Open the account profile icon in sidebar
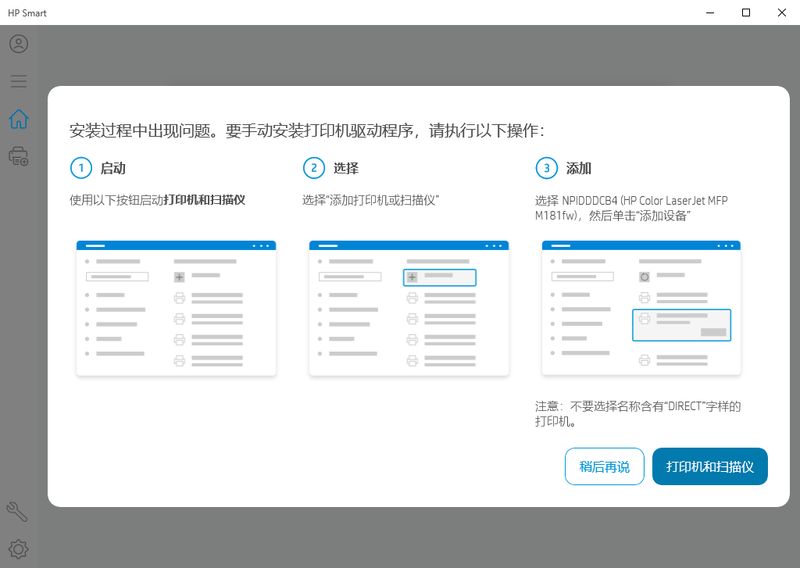The height and width of the screenshot is (568, 800). click(x=18, y=44)
